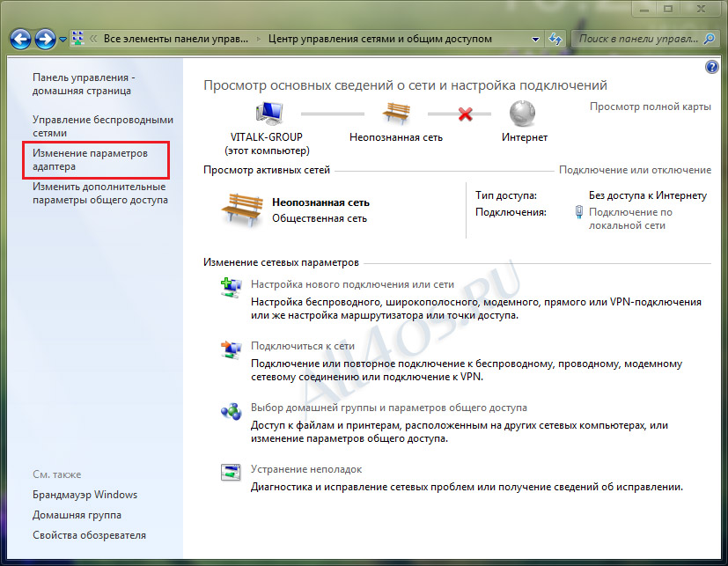Click 'Центр управления сетями и общим доступом' breadcrumb

379,39
